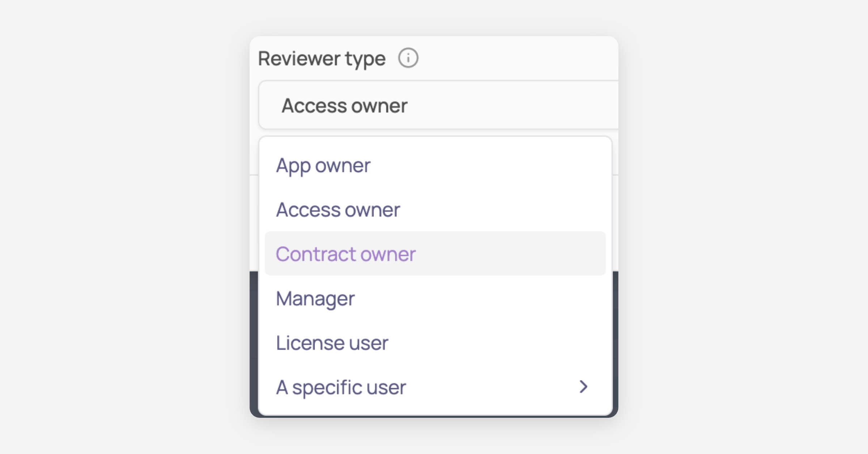Image resolution: width=868 pixels, height=454 pixels.
Task: Choose the License user option
Action: pos(332,343)
